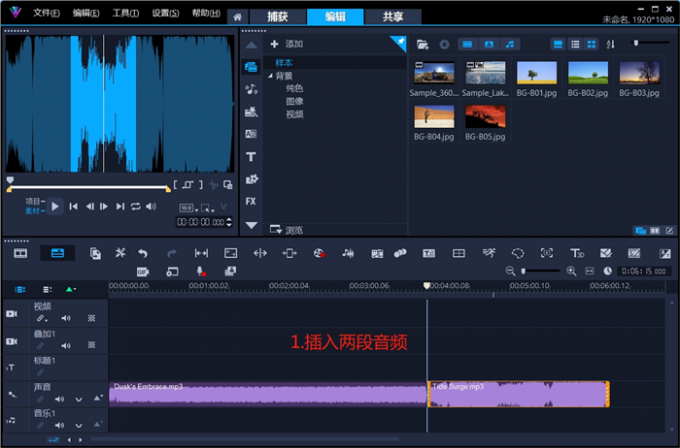Select the 纯色 background category
The width and height of the screenshot is (680, 448).
coord(294,89)
